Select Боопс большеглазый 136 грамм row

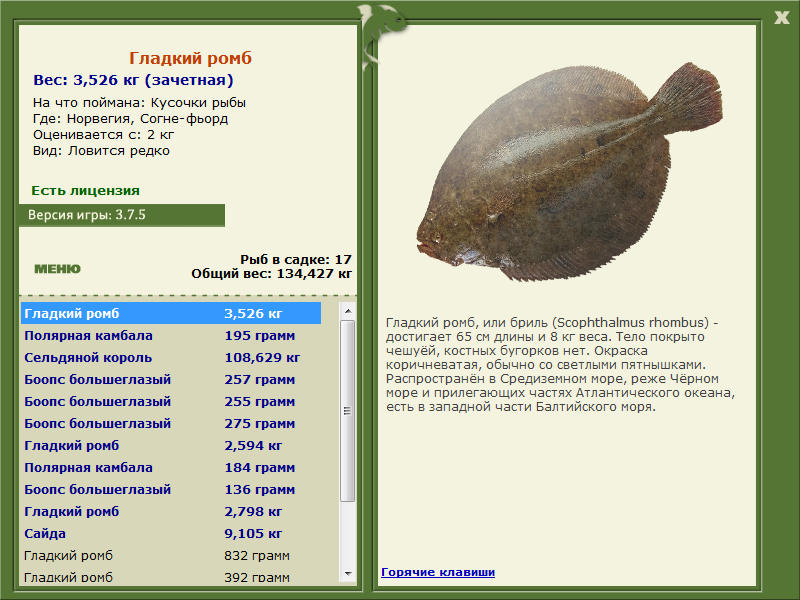171,489
